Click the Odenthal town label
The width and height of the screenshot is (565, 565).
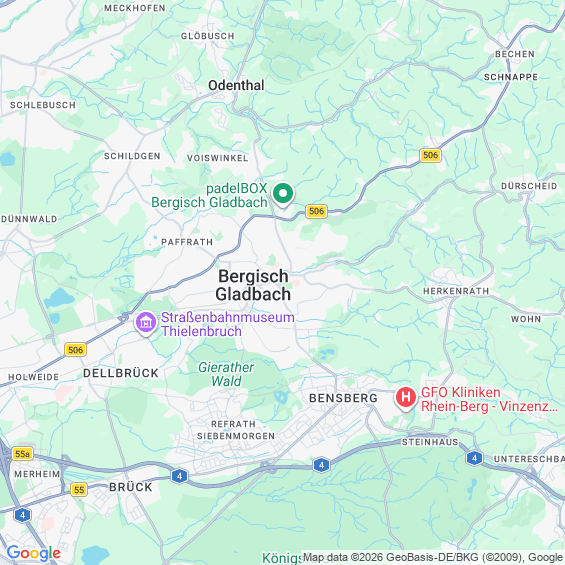click(x=236, y=85)
